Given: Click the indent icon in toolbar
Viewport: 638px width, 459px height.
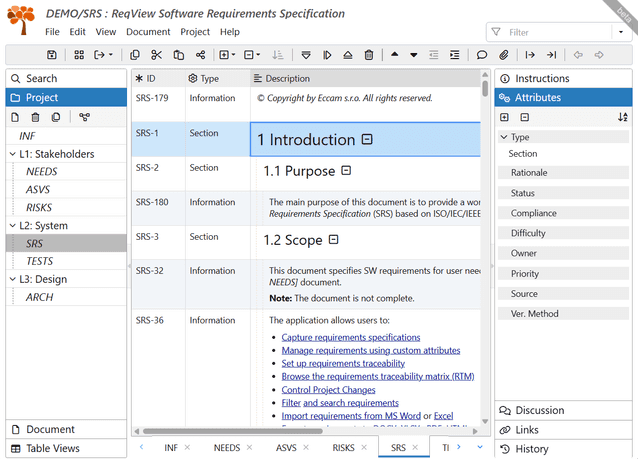Looking at the screenshot, I should [455, 55].
